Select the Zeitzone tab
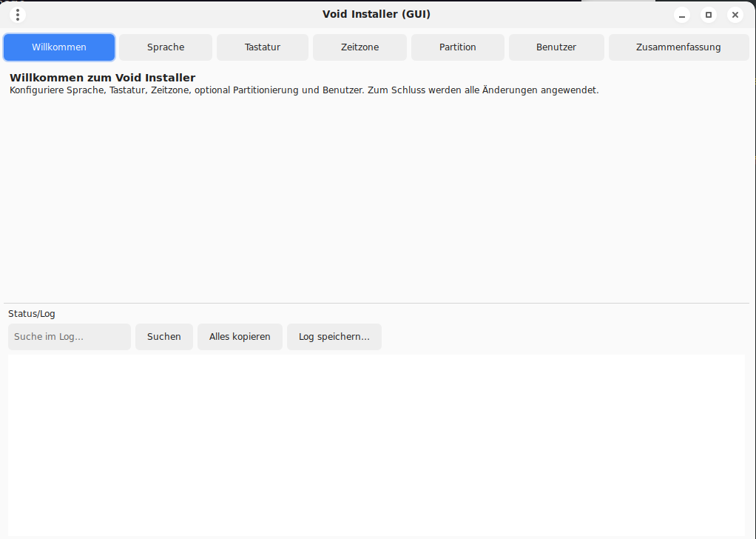 [x=360, y=47]
